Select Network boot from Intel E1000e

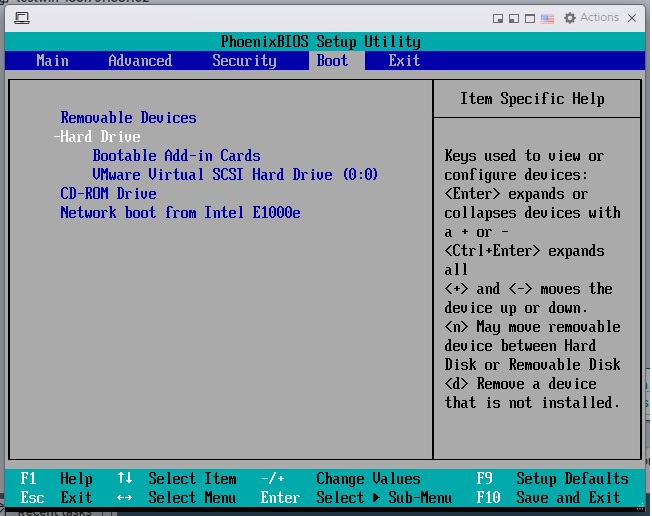180,213
